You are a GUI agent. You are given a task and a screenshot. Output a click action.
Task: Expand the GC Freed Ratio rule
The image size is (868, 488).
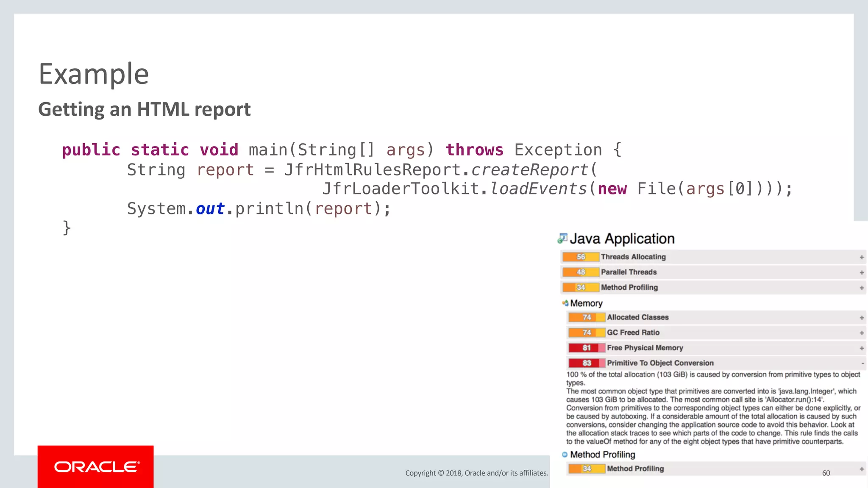pyautogui.click(x=862, y=333)
